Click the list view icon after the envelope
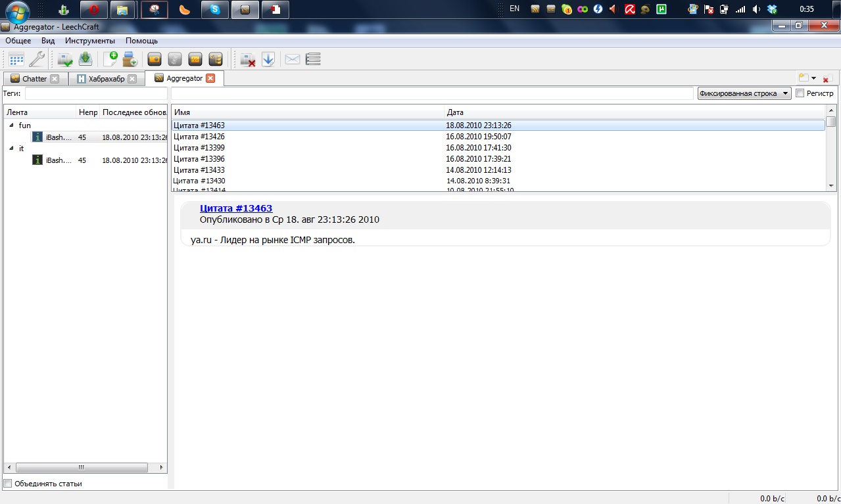Viewport: 841px width, 504px height. pyautogui.click(x=313, y=59)
